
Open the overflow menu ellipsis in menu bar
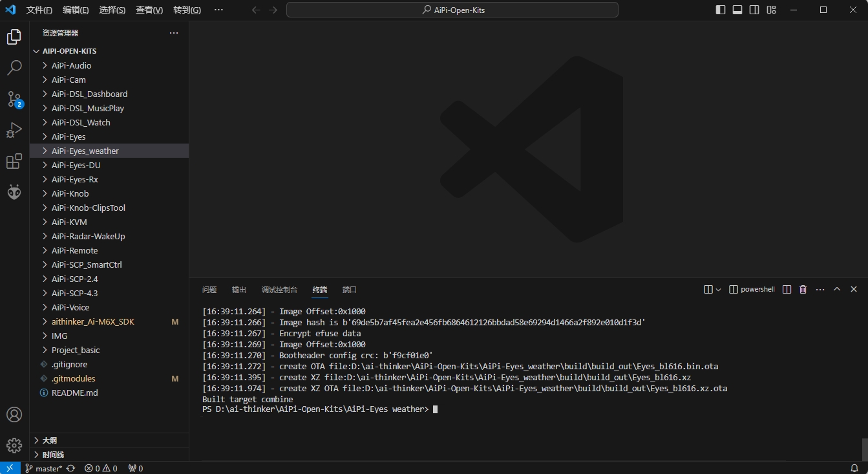[x=218, y=10]
